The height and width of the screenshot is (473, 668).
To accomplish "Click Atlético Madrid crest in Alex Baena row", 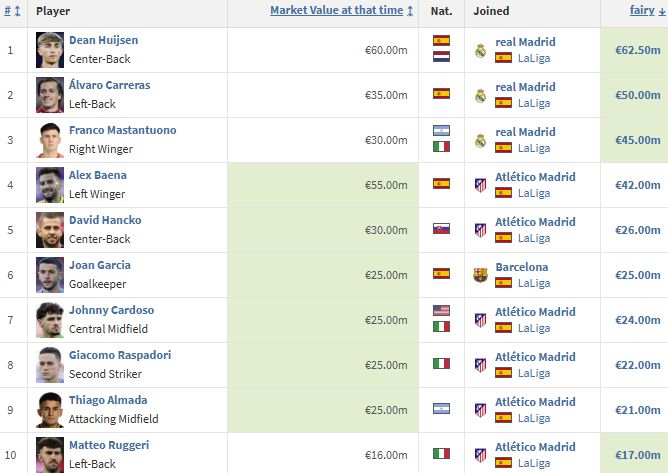I will pos(480,185).
